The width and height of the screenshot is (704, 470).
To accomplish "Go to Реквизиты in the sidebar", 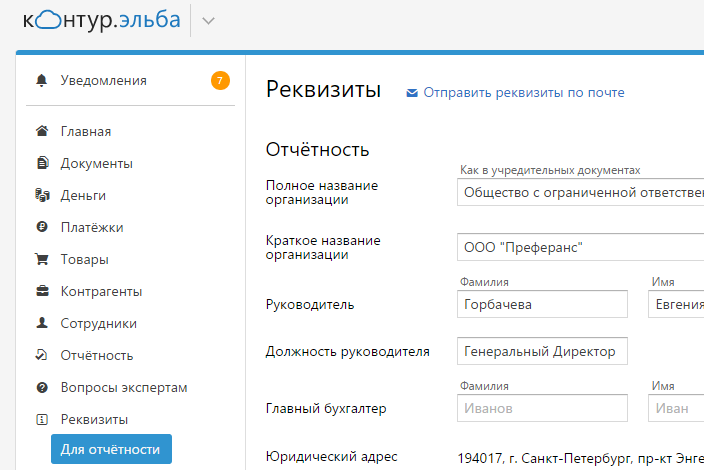I will pyautogui.click(x=94, y=419).
